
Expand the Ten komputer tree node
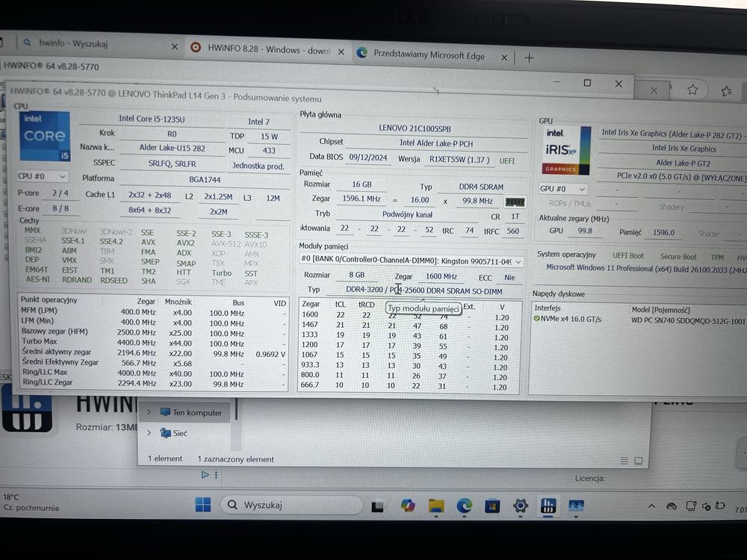(x=149, y=412)
